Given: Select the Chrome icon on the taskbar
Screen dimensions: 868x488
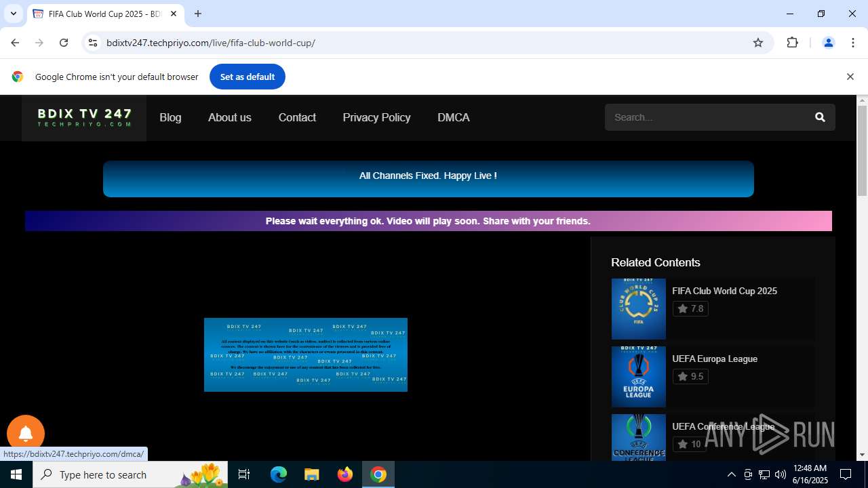Looking at the screenshot, I should [x=378, y=474].
